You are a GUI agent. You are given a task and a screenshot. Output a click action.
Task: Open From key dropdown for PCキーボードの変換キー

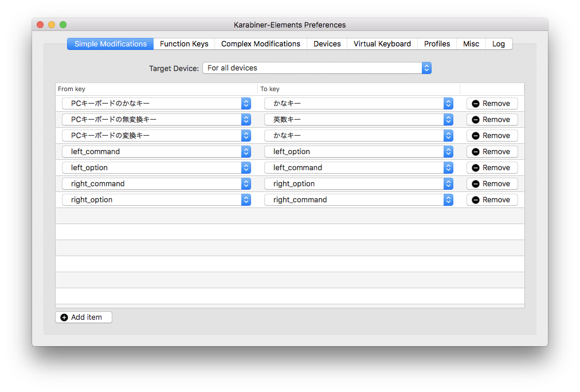coord(156,136)
